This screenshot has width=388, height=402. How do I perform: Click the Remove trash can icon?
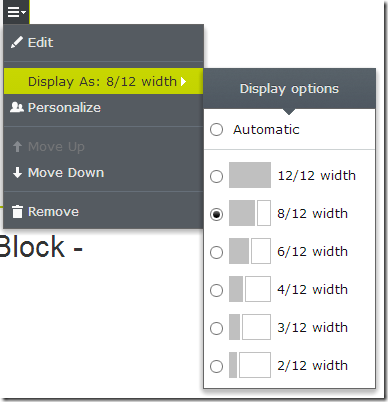(x=17, y=212)
